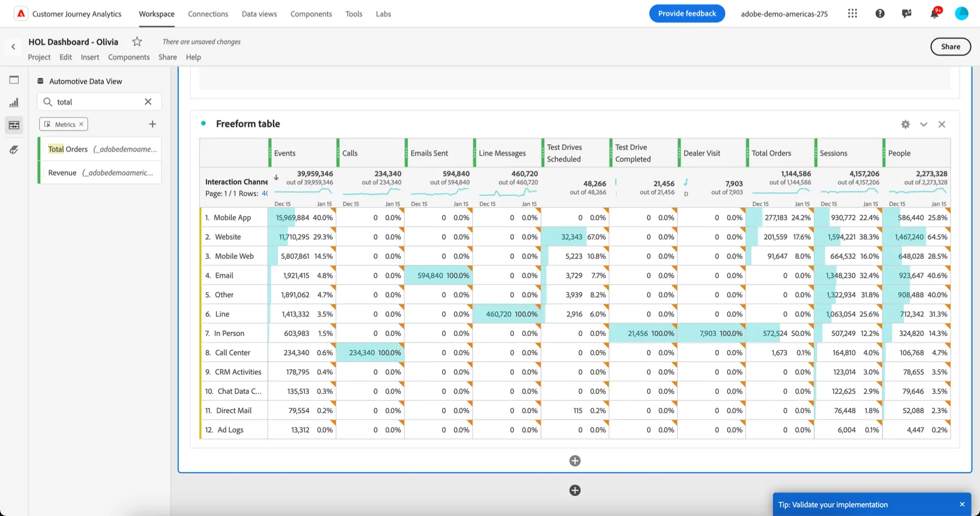Dismiss the Validate your implementation tip
980x516 pixels.
[962, 504]
